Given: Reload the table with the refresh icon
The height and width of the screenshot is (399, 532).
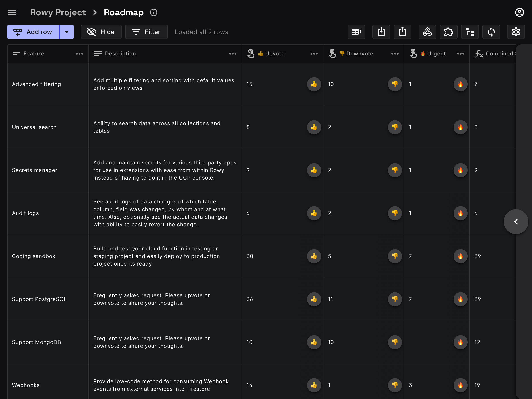Looking at the screenshot, I should [x=491, y=32].
